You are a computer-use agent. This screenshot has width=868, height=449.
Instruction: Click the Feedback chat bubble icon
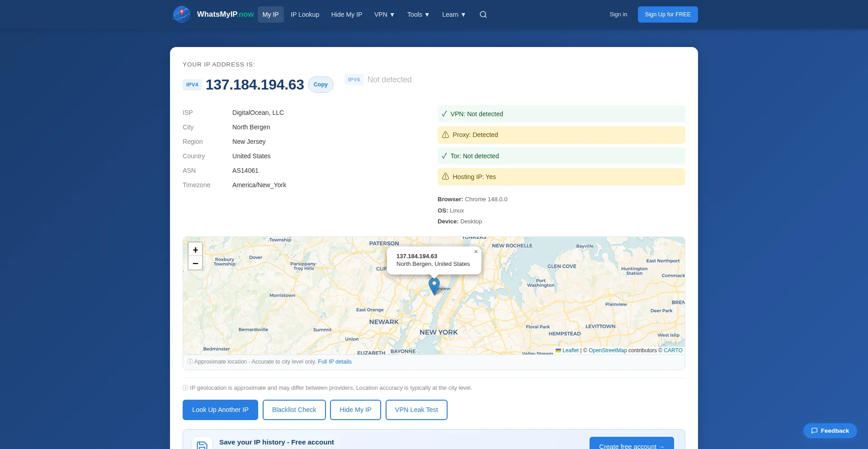(x=814, y=431)
